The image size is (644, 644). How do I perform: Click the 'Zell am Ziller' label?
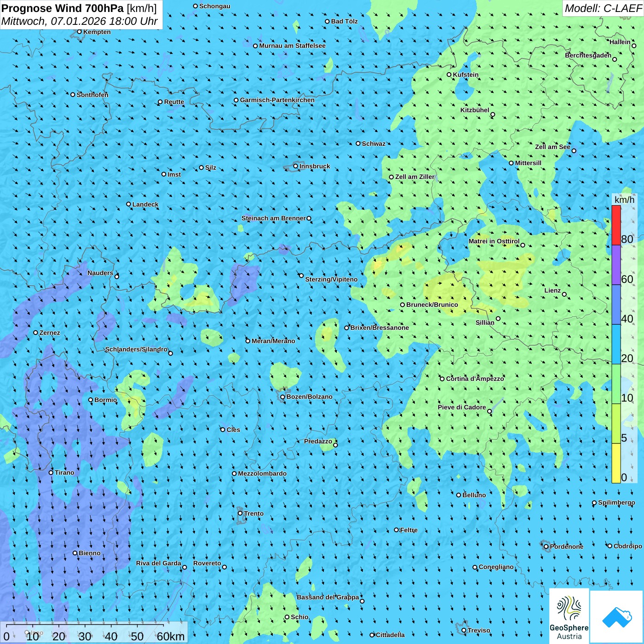[x=415, y=177]
